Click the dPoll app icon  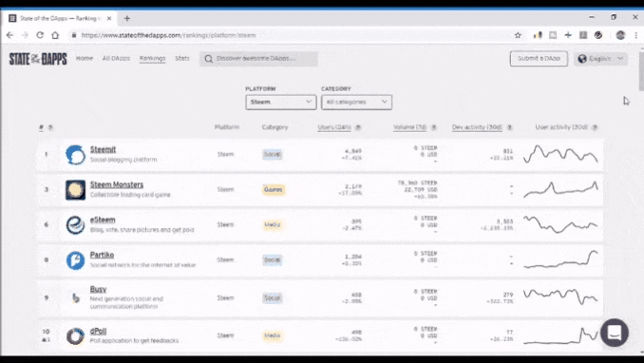[x=75, y=336]
